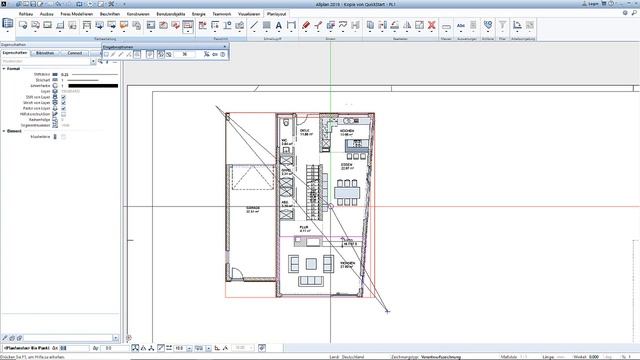Click the copy documents tool icon

pyautogui.click(x=370, y=25)
